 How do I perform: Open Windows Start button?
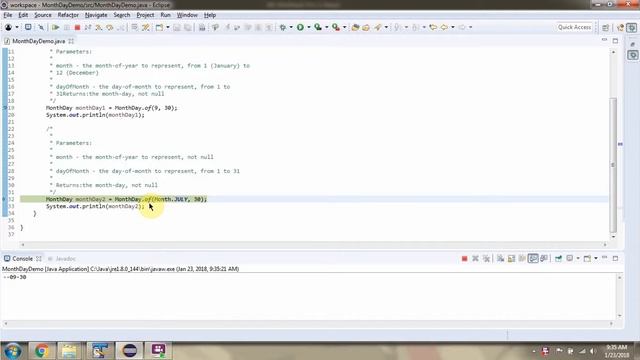(13, 351)
